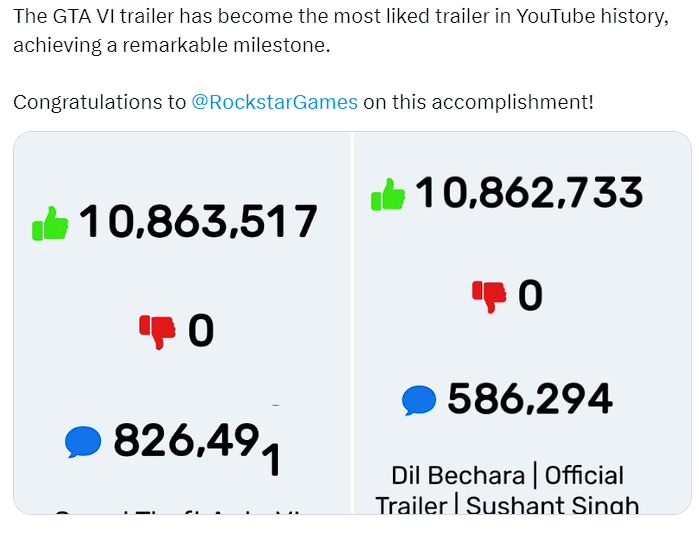Click the green thumbs-up icon beside 10,862,733
This screenshot has width=699, height=537.
pos(388,194)
